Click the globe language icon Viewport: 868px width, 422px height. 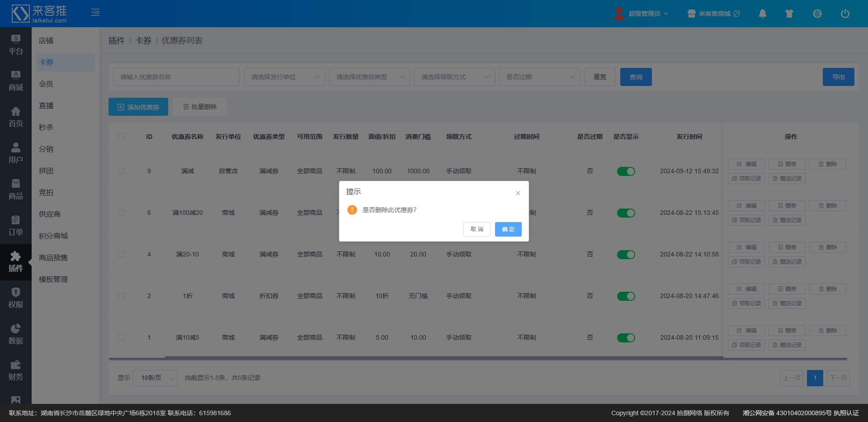817,14
